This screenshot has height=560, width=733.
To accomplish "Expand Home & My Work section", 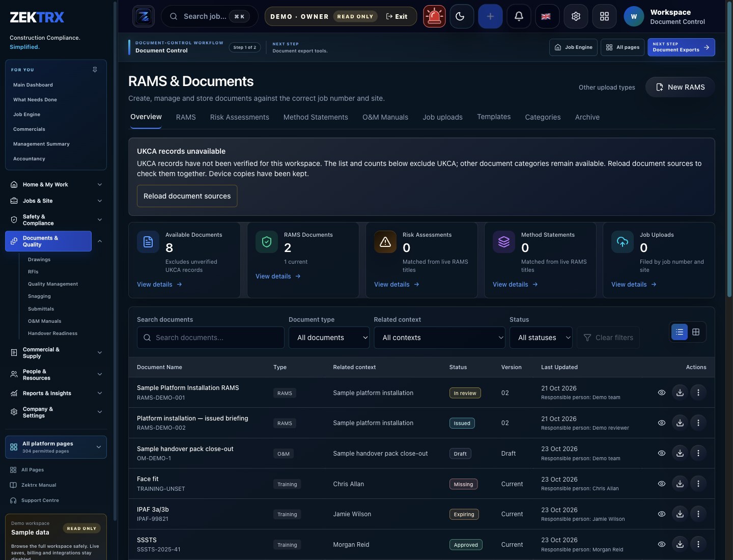I will pyautogui.click(x=56, y=185).
